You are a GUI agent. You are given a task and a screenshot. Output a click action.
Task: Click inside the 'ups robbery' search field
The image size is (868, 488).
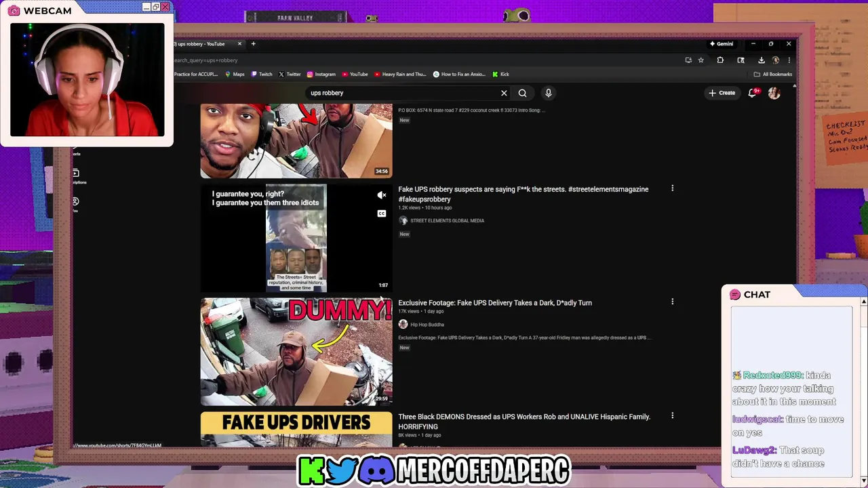[x=403, y=93]
